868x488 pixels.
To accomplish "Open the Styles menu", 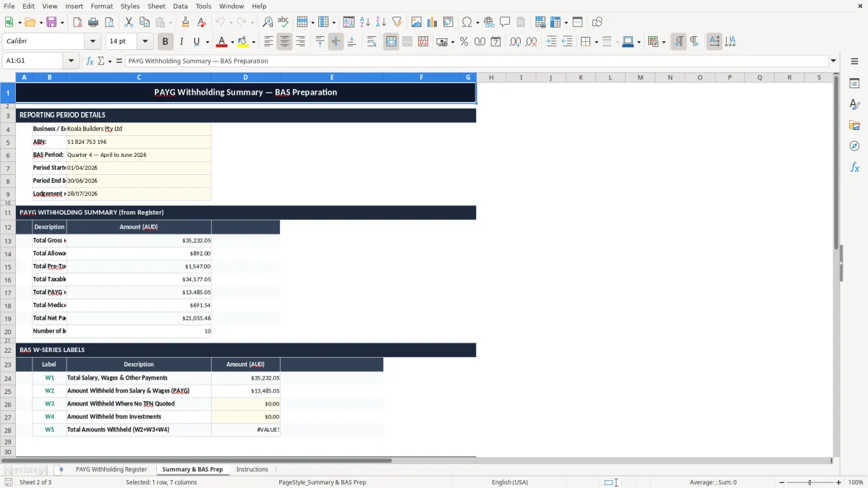I will [130, 6].
